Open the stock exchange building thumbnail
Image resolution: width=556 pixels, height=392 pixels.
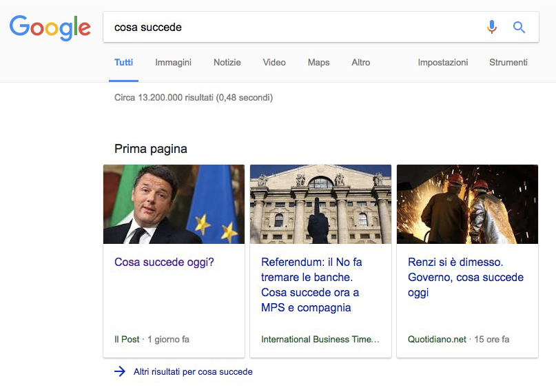coord(320,204)
